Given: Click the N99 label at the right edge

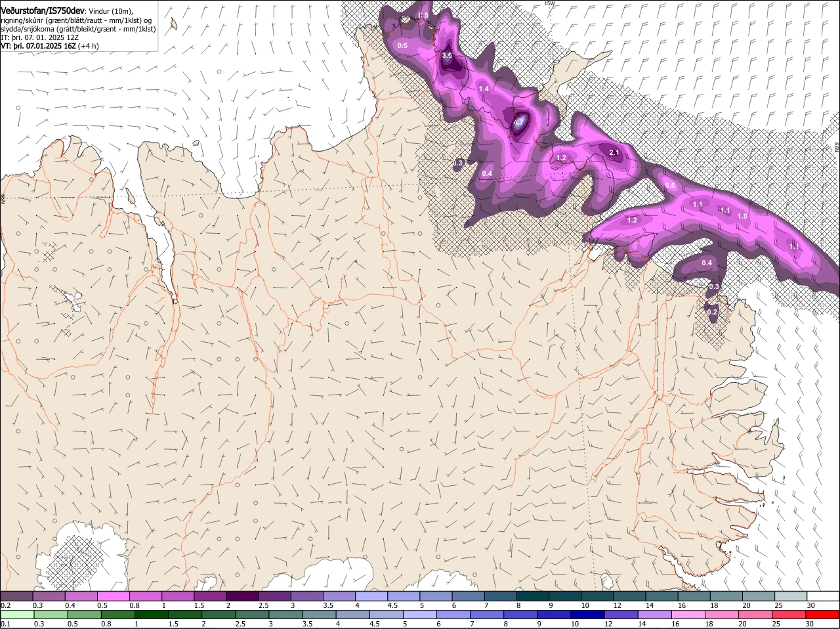Looking at the screenshot, I should (x=837, y=148).
